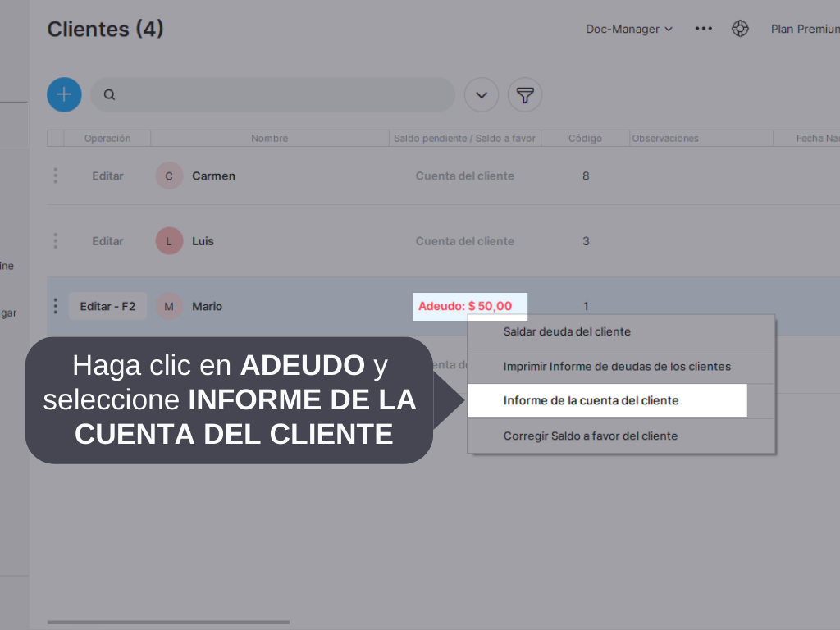
Task: Select Informe de la cuenta del cliente
Action: tap(591, 400)
